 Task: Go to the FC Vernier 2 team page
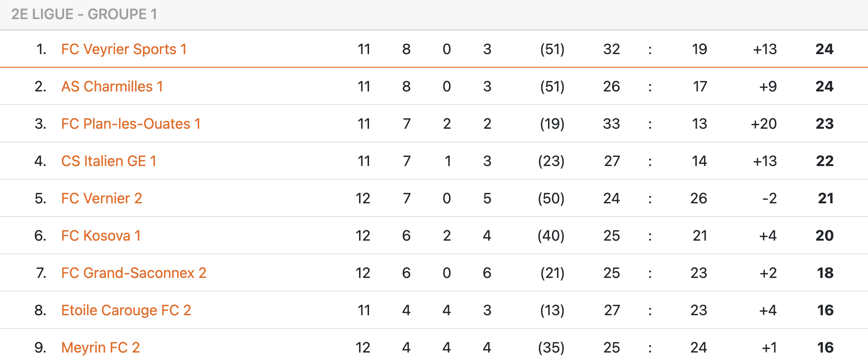point(101,198)
